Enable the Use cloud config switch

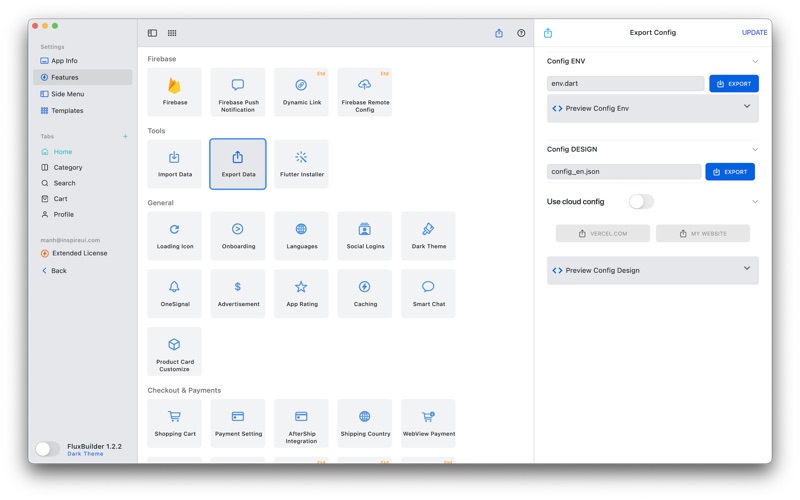click(641, 202)
